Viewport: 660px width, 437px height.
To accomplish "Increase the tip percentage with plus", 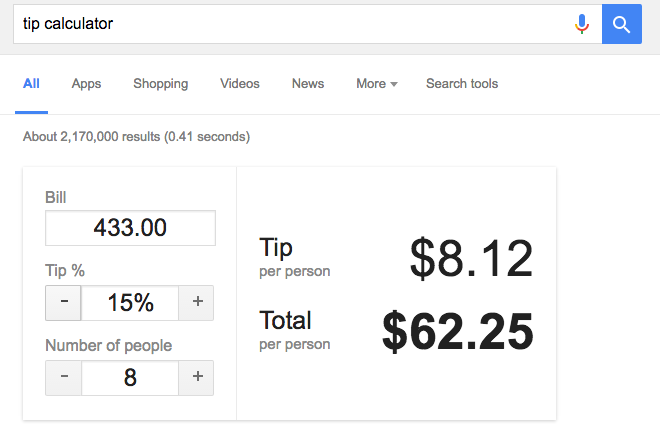I will (x=197, y=302).
